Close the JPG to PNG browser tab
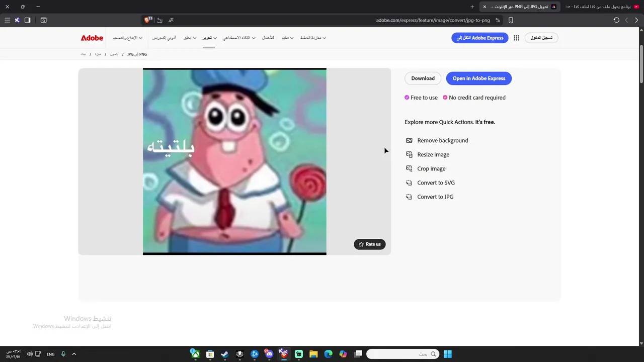Viewport: 644px width, 362px height. point(485,7)
